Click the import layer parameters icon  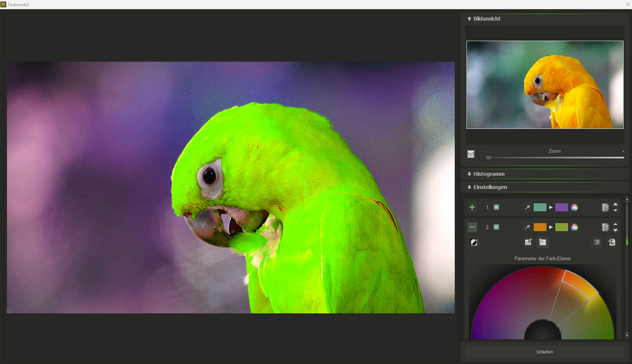coord(542,242)
